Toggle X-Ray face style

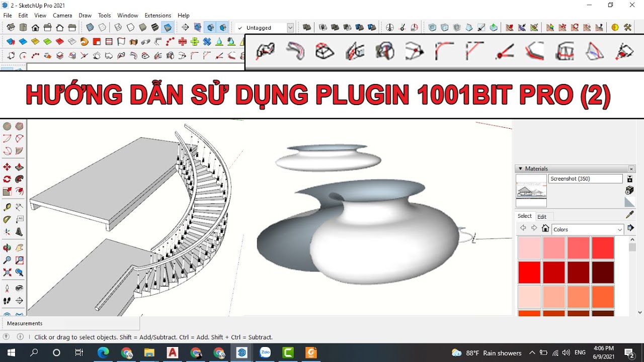[x=90, y=28]
